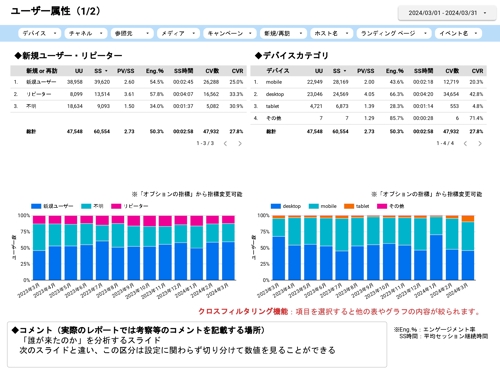Sort デバイスカテゴリ table by CV数 column
The width and height of the screenshot is (500, 375).
(452, 71)
